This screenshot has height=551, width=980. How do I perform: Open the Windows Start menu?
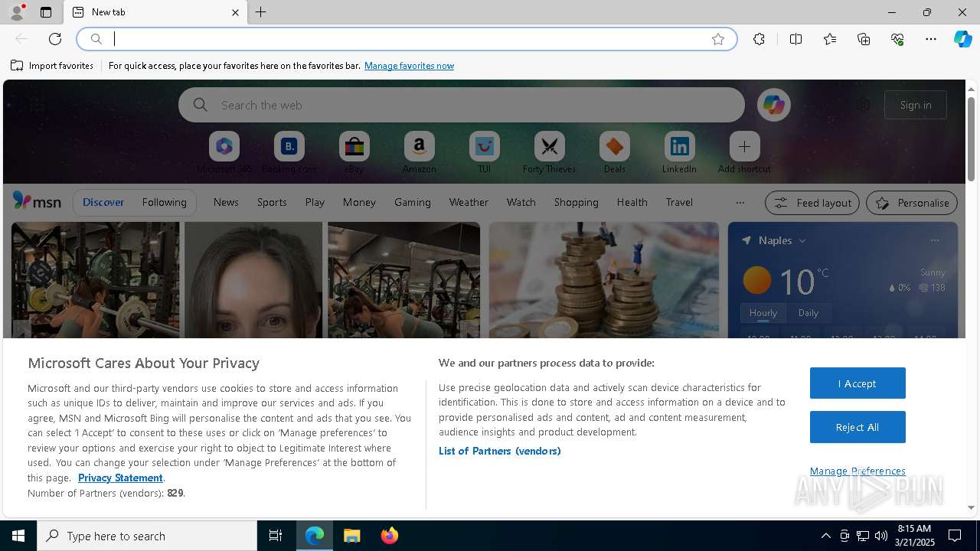tap(18, 536)
